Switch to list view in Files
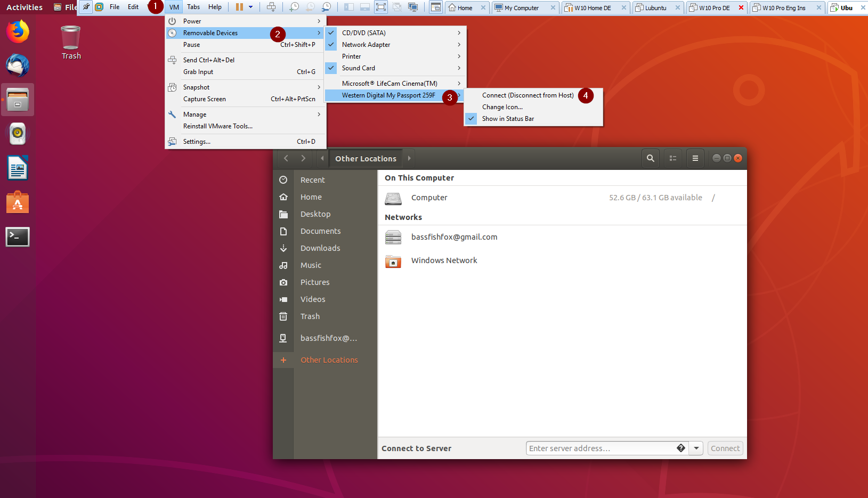This screenshot has height=498, width=868. pyautogui.click(x=672, y=158)
